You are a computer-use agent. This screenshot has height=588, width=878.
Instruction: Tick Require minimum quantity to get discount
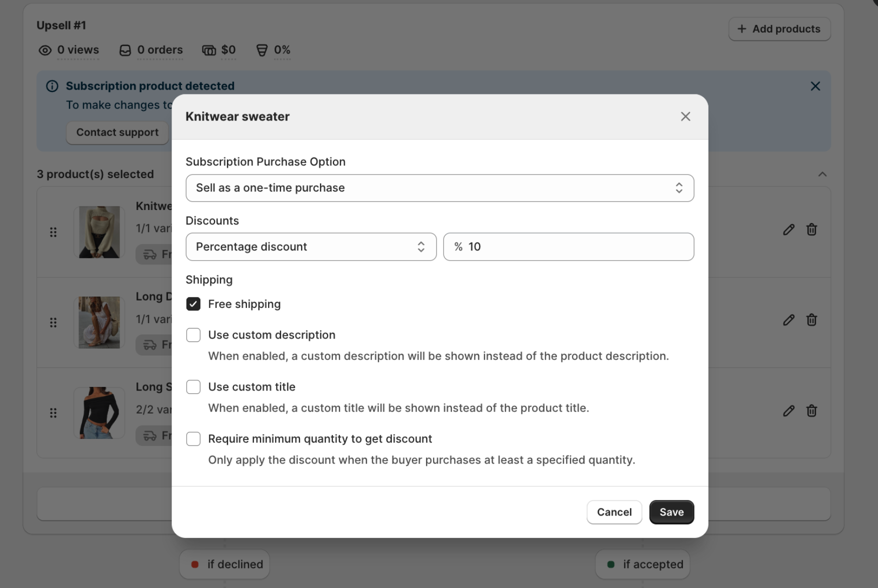click(x=193, y=439)
